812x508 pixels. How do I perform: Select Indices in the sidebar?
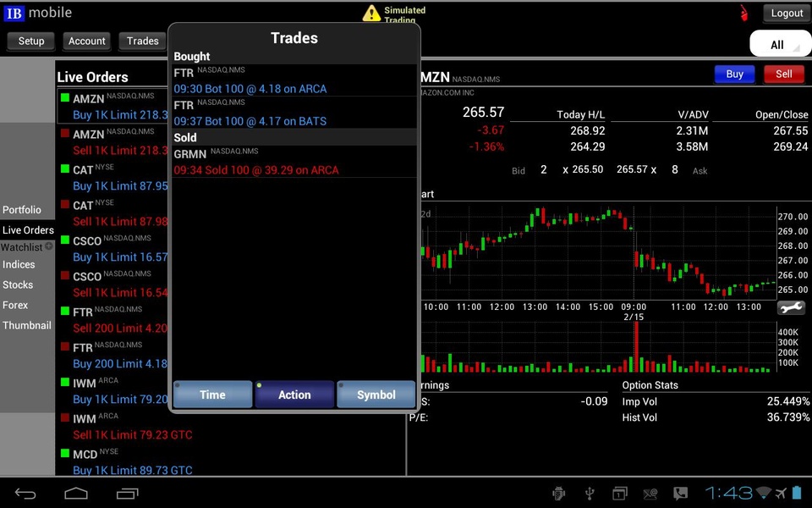tap(19, 264)
